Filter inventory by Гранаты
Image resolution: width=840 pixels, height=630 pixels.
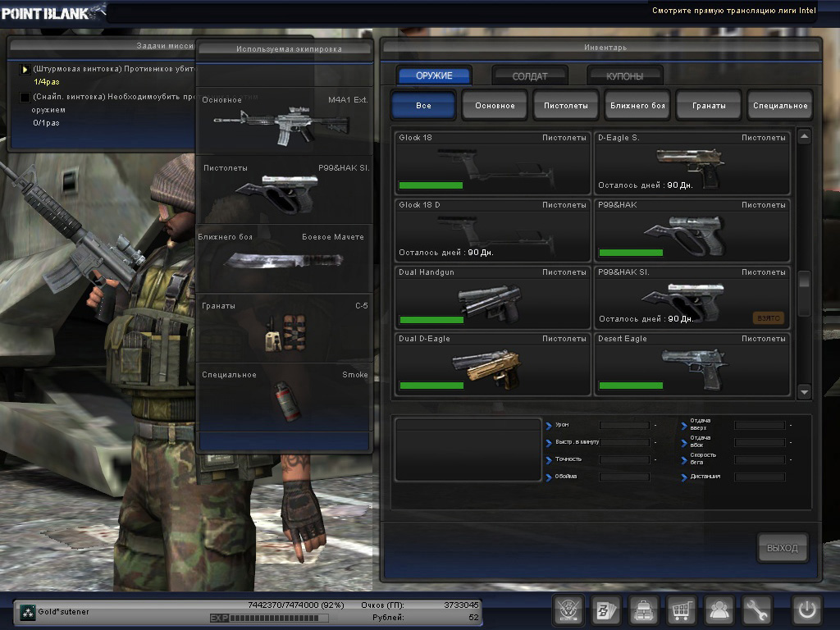709,105
